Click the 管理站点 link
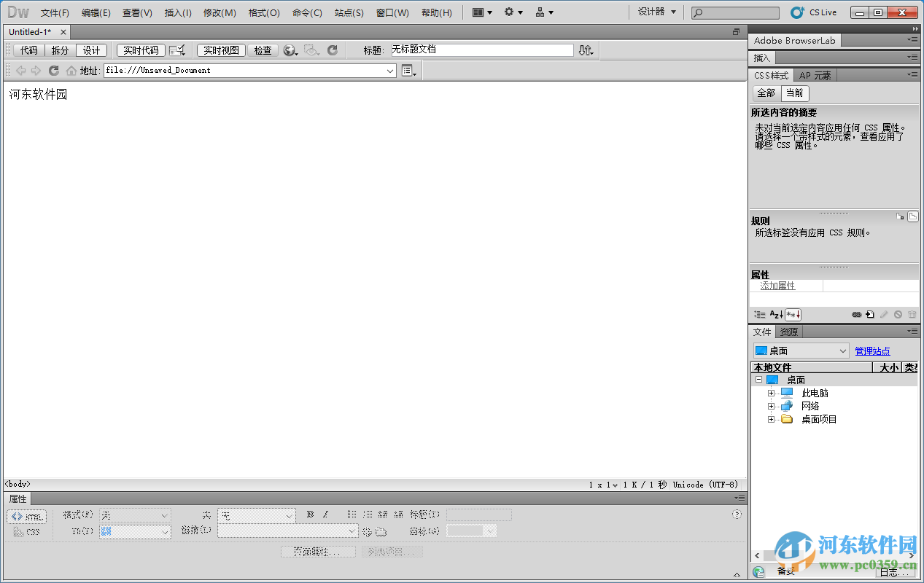The height and width of the screenshot is (583, 924). coord(872,351)
